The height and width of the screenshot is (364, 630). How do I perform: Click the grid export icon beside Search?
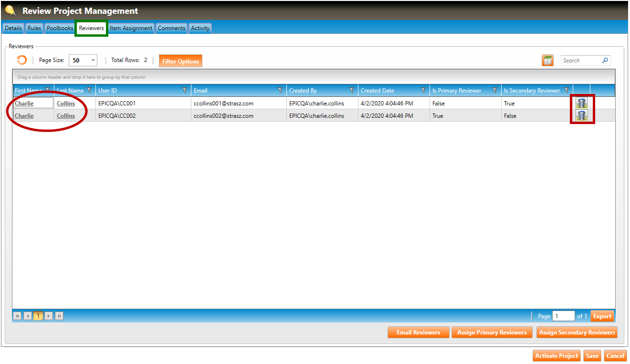(x=547, y=61)
